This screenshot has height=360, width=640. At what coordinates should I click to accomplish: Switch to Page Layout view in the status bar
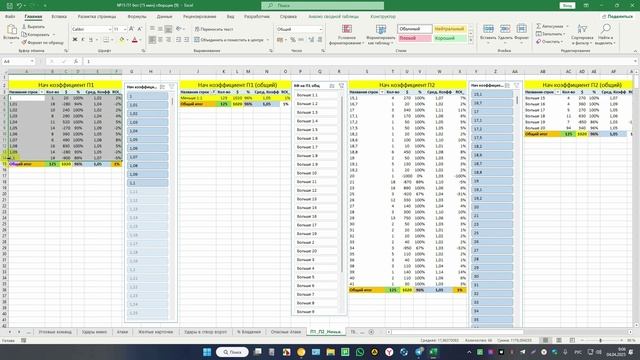point(559,340)
